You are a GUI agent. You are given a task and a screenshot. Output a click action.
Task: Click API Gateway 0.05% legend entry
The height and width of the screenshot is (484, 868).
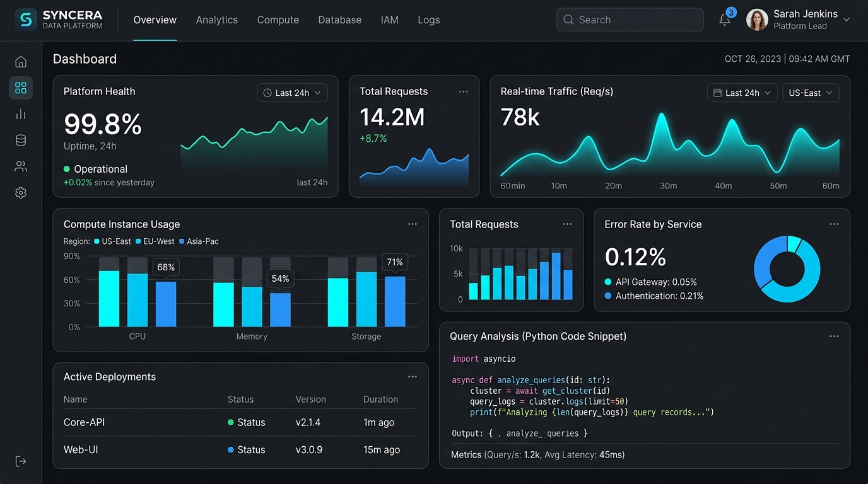[650, 282]
